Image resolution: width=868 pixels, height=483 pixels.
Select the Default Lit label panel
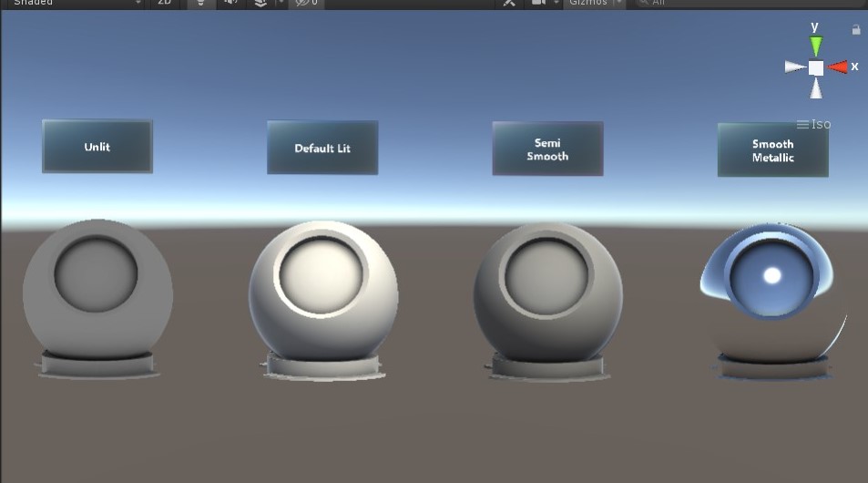322,148
